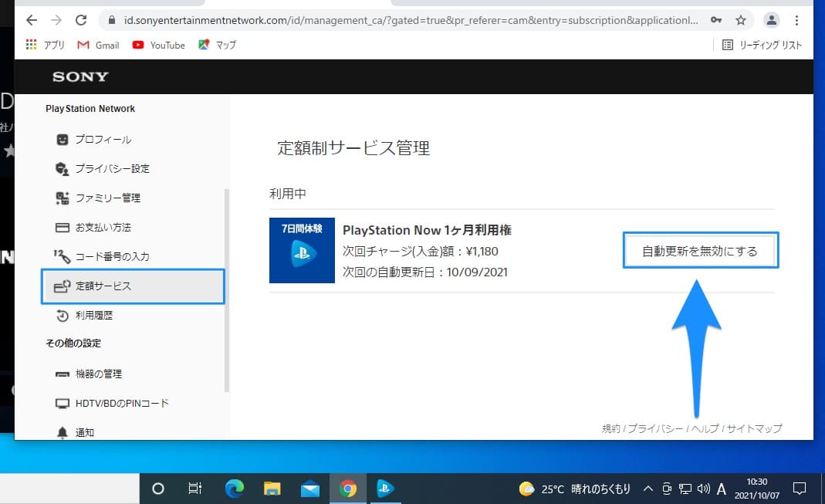Screen dimensions: 825x504
Task: Open 通知 notifications in the sidebar
Action: (x=84, y=432)
